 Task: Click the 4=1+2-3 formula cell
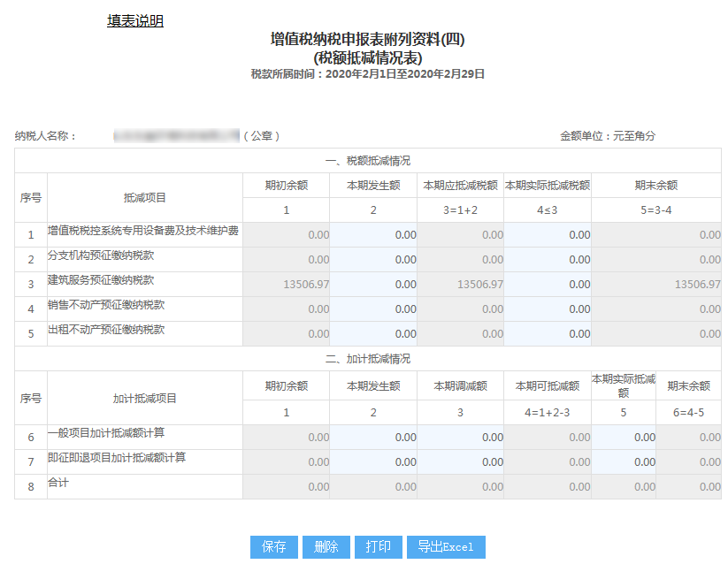click(548, 412)
